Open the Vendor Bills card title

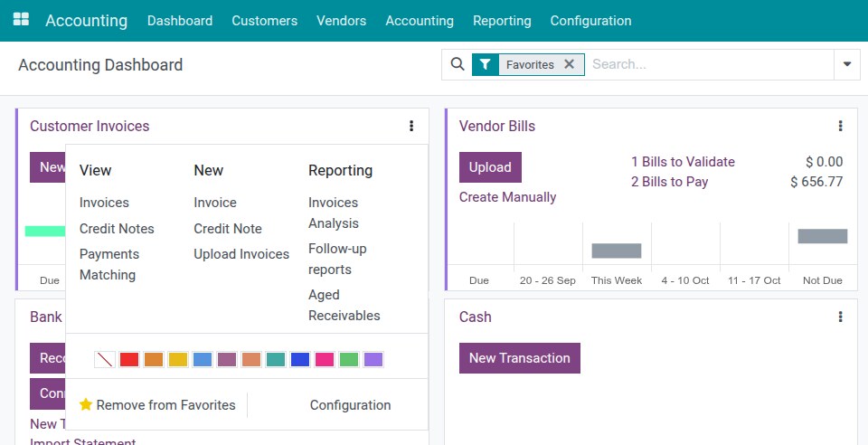[497, 127]
